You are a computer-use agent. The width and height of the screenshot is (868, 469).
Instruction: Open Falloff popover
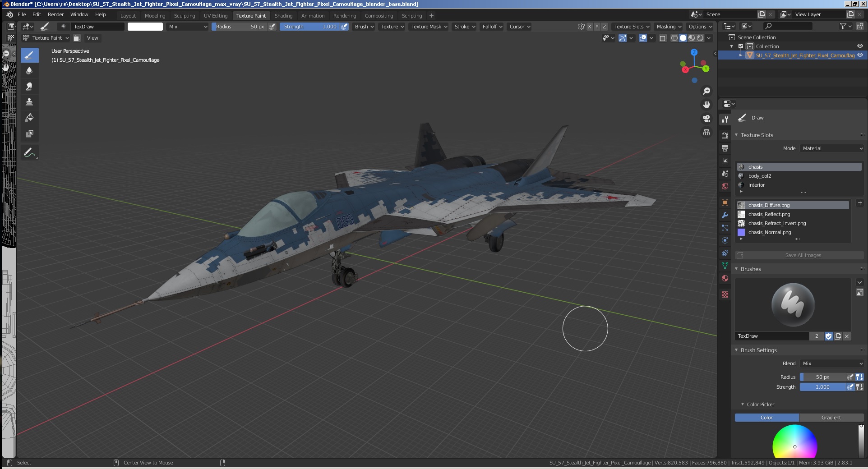pyautogui.click(x=492, y=27)
